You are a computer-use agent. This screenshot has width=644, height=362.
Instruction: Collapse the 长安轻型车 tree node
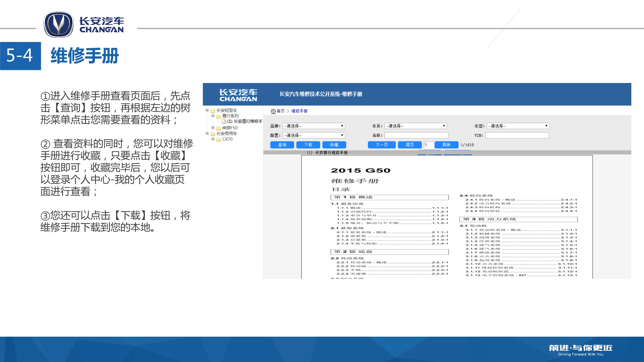click(x=207, y=110)
